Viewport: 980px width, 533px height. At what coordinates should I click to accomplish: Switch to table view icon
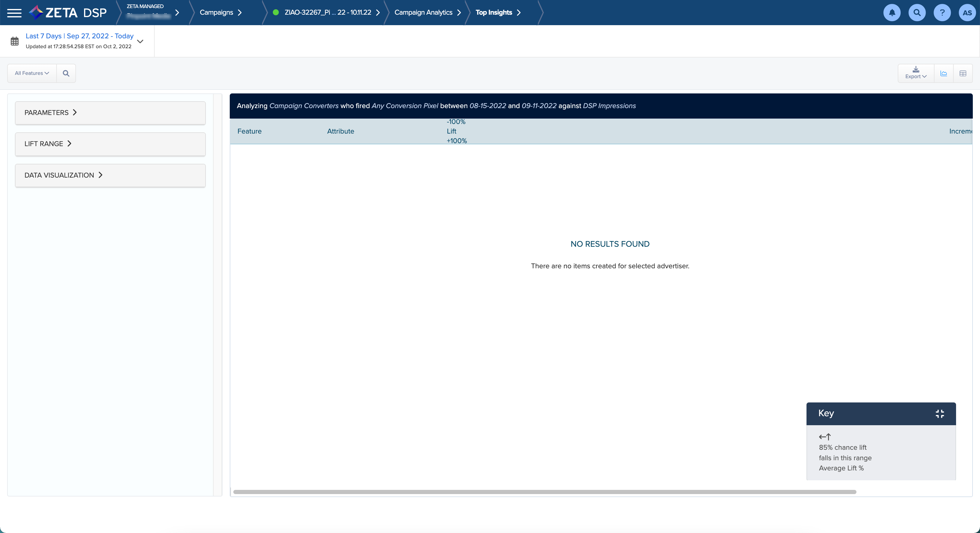point(963,73)
